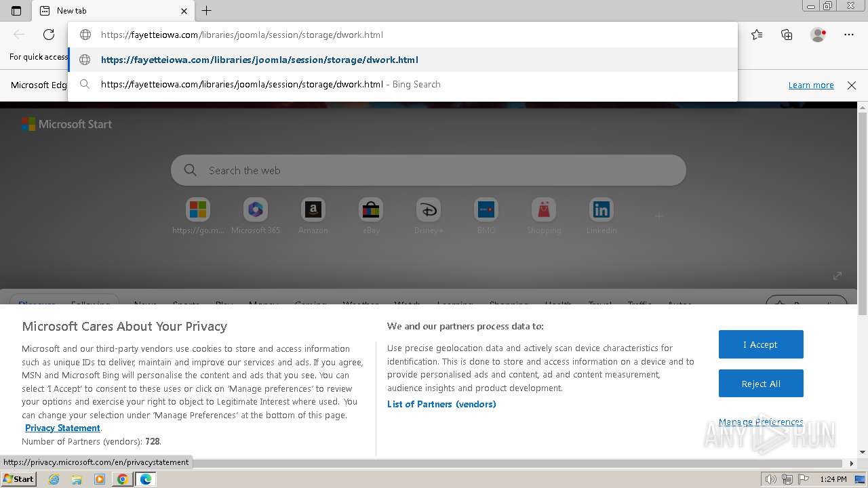
Task: Add a new quick link site
Action: (658, 216)
